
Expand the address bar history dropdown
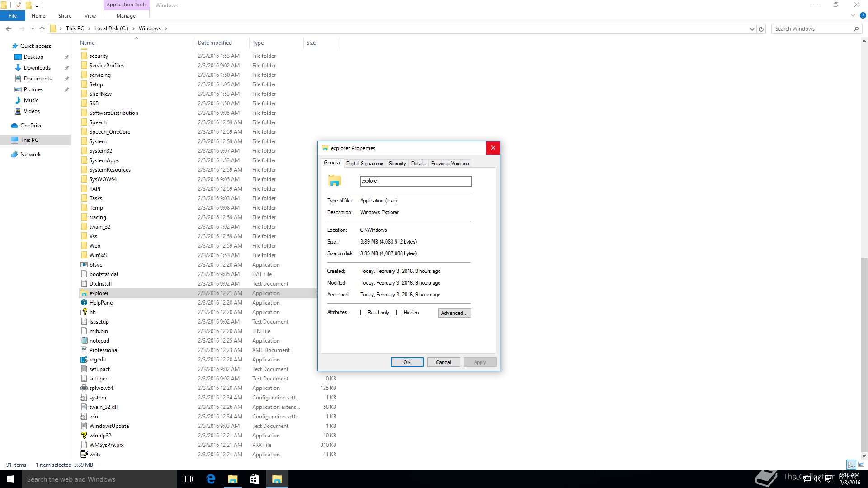(x=752, y=29)
